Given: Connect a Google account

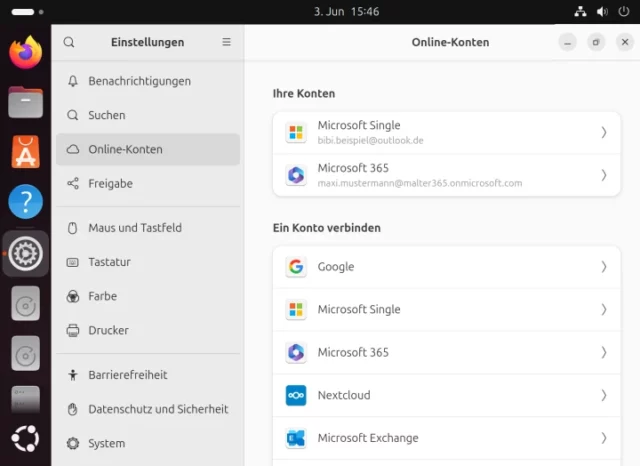Looking at the screenshot, I should pyautogui.click(x=447, y=267).
